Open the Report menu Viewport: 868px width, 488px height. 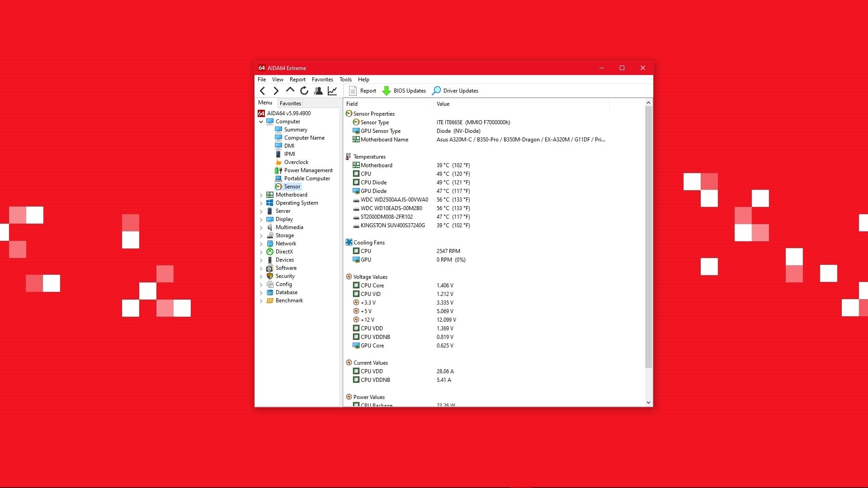297,80
